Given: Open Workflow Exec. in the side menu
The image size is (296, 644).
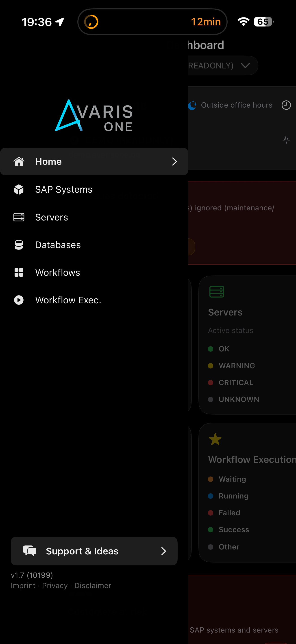Looking at the screenshot, I should click(94, 300).
